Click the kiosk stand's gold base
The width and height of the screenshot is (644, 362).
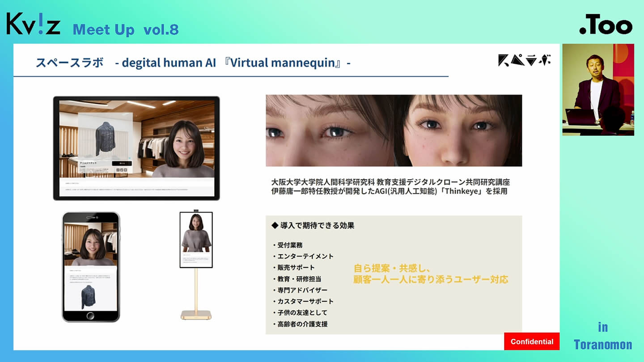[x=196, y=315]
